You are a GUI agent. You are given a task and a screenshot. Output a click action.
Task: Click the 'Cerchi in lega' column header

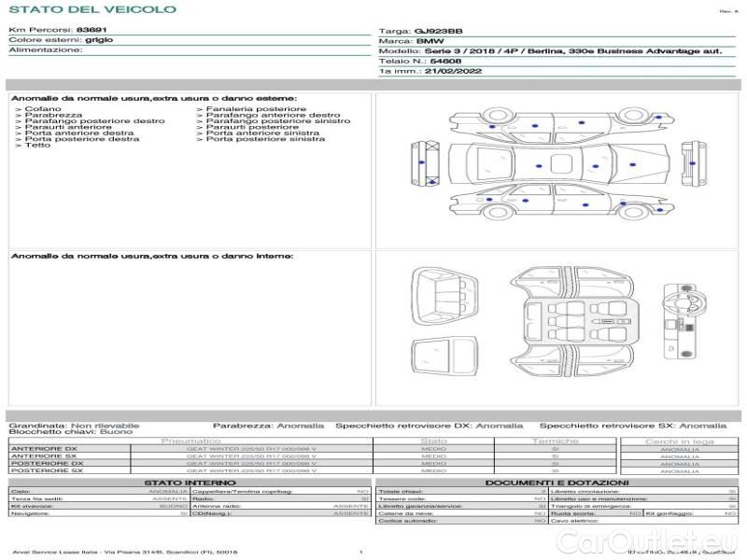679,441
